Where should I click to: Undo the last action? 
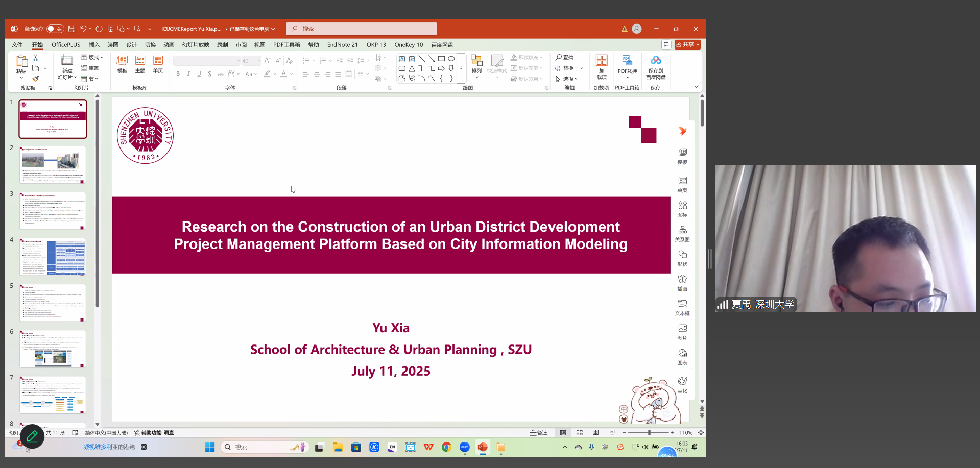pyautogui.click(x=83, y=29)
